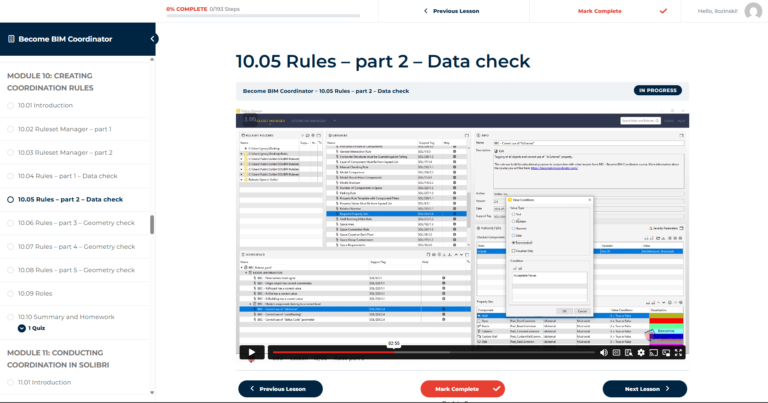This screenshot has width=768, height=403.
Task: Toggle completion circle for 10.06 Rules part 3
Action: (x=11, y=222)
